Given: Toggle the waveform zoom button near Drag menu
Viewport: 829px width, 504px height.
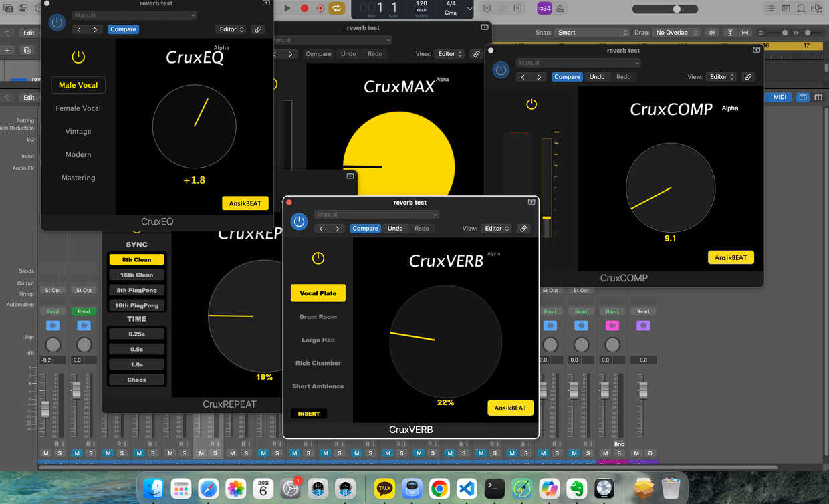Looking at the screenshot, I should click(711, 33).
